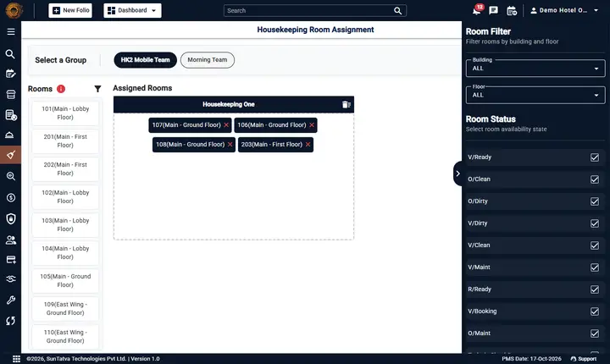This screenshot has width=610, height=364.
Task: Click the sidebar search magnifier icon
Action: click(x=10, y=54)
